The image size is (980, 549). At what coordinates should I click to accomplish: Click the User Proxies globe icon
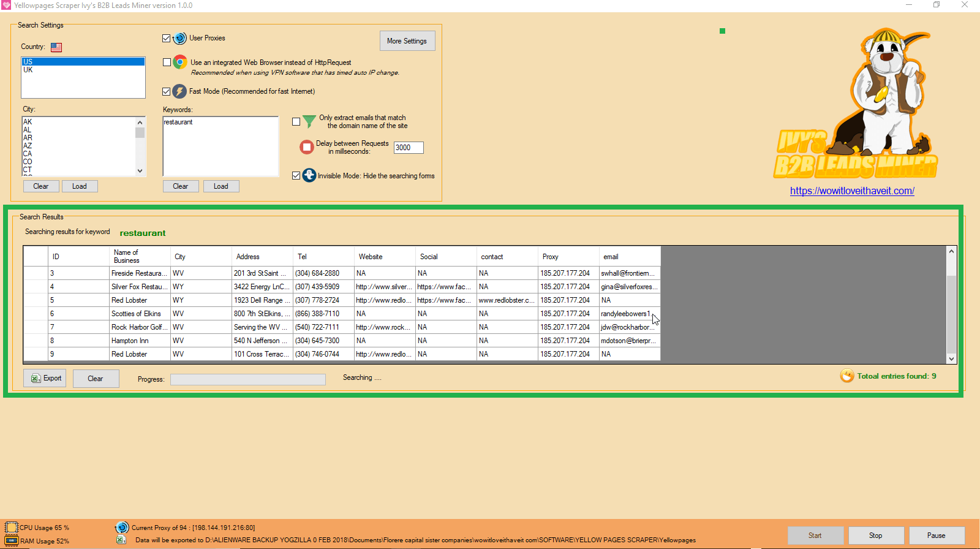coord(179,38)
